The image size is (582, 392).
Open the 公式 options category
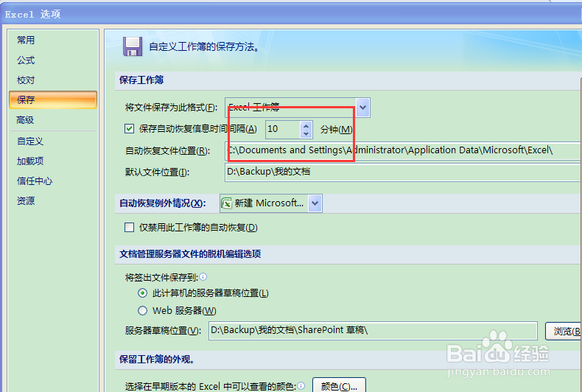point(26,60)
